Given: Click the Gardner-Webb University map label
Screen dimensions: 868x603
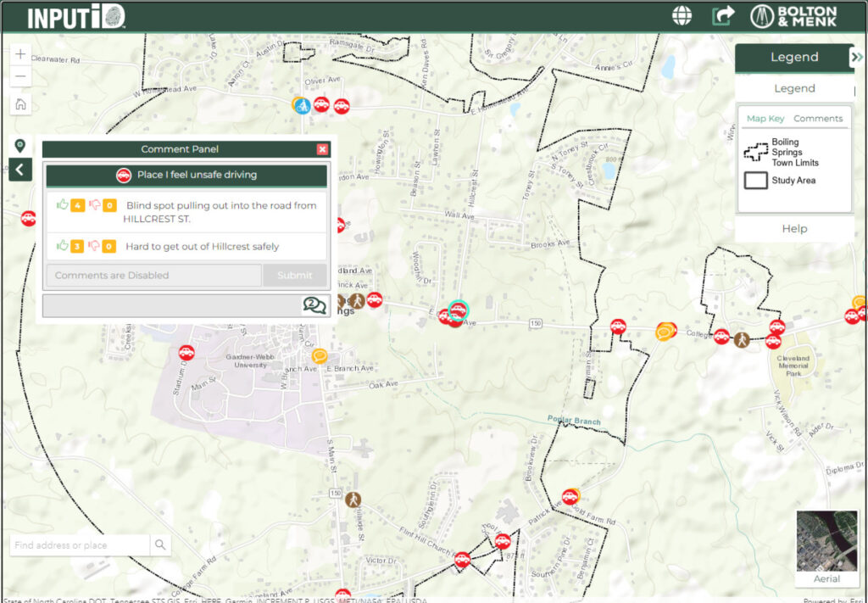Looking at the screenshot, I should (248, 361).
